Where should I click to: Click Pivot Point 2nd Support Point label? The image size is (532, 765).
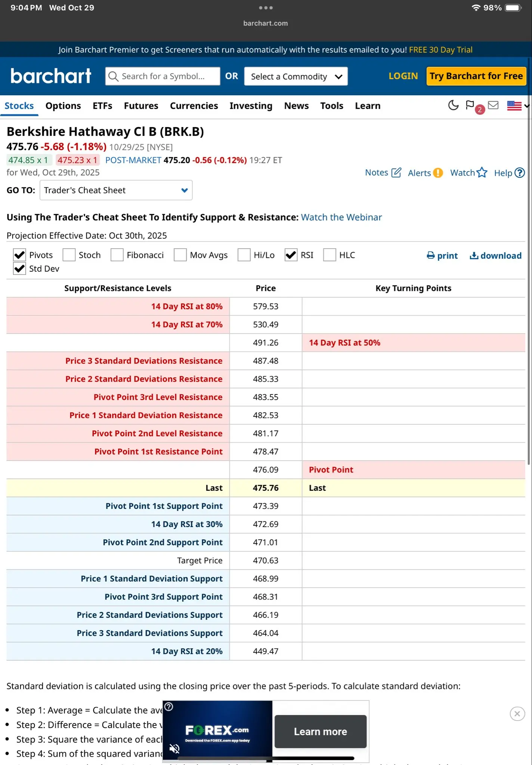tap(163, 542)
